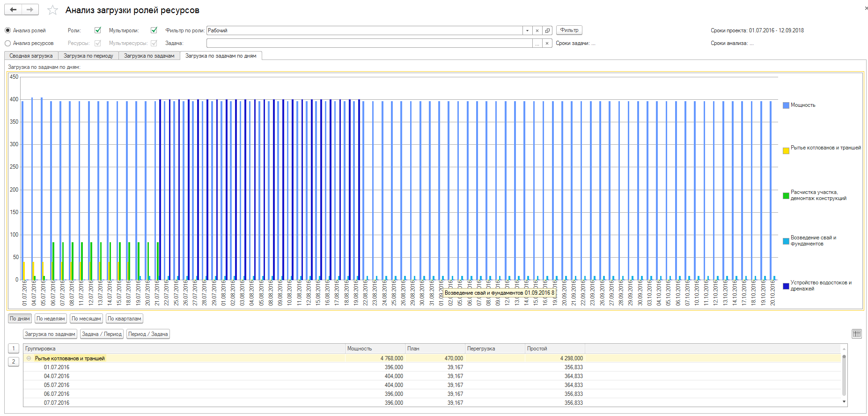The width and height of the screenshot is (868, 416).
Task: Click the table scroll down arrow
Action: click(x=844, y=402)
